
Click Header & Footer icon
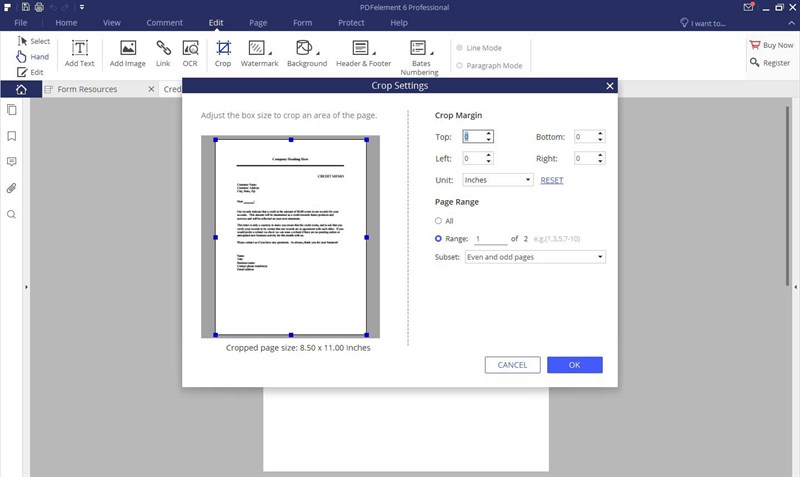point(360,48)
